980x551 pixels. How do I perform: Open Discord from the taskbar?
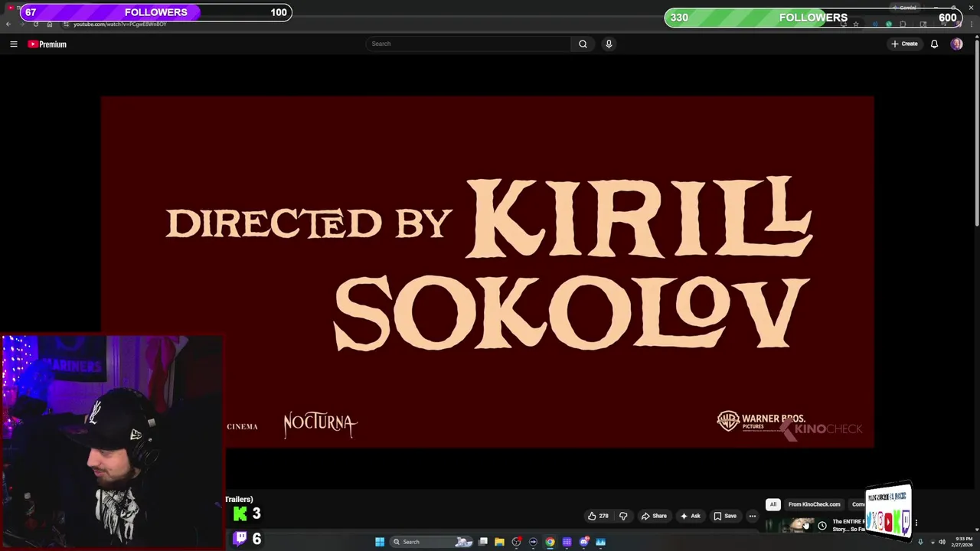[583, 542]
